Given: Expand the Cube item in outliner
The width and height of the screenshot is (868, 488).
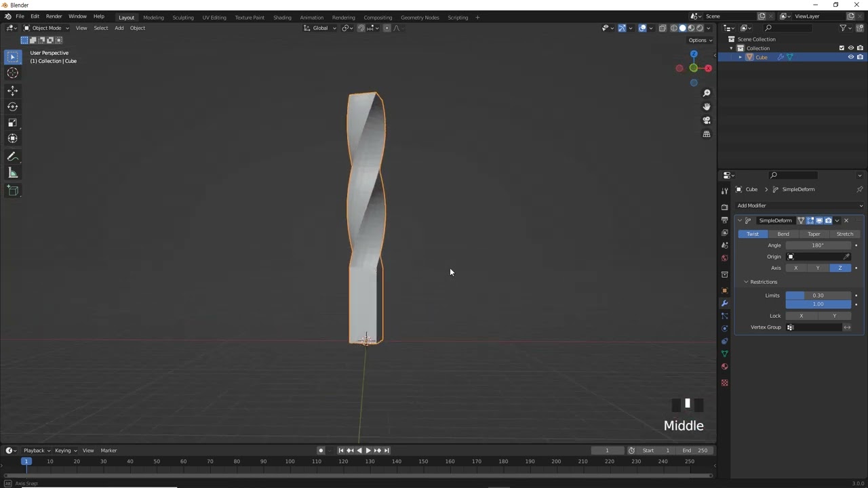Looking at the screenshot, I should [x=740, y=57].
